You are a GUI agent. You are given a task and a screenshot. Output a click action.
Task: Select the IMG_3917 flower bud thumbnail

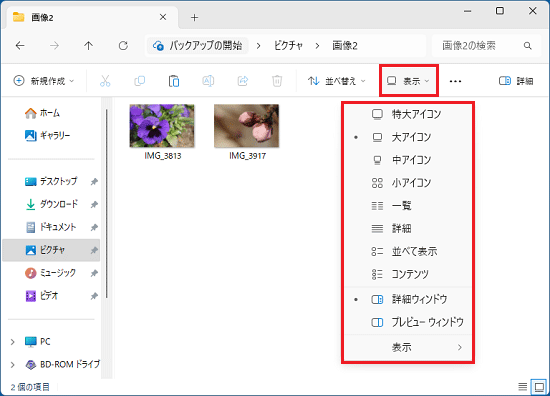(247, 126)
